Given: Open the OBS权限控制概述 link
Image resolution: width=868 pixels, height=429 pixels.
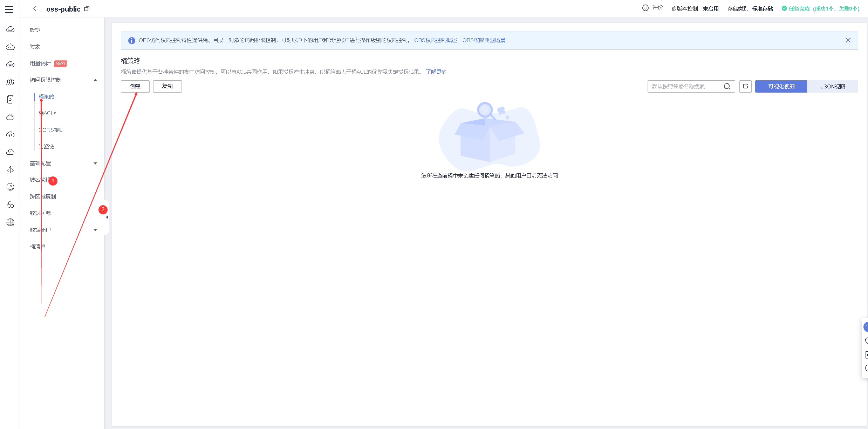Looking at the screenshot, I should coord(436,40).
